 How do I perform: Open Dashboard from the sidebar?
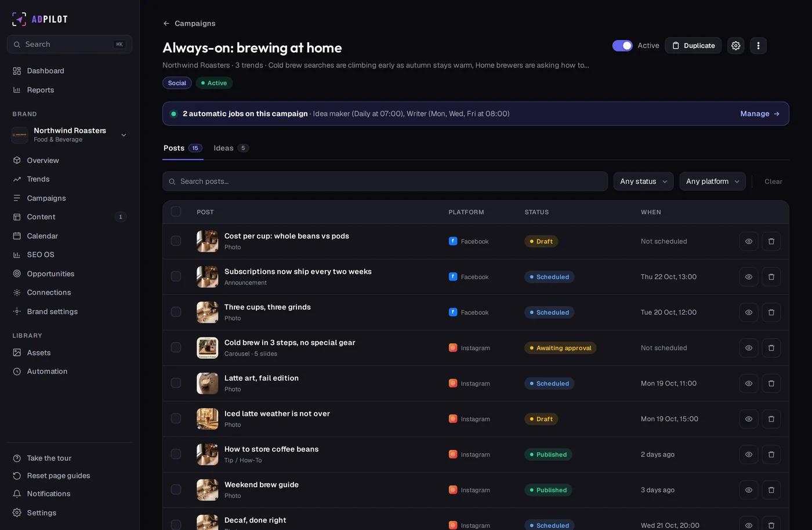tap(70, 71)
